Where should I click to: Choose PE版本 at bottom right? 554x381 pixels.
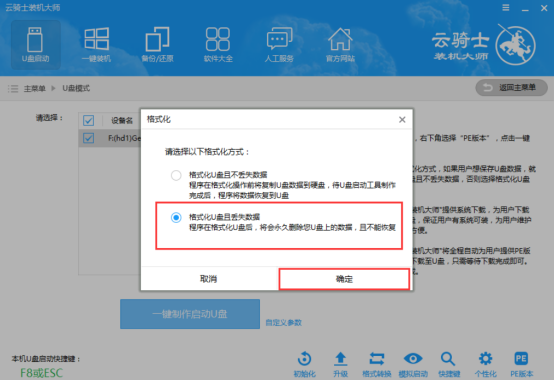pyautogui.click(x=521, y=364)
